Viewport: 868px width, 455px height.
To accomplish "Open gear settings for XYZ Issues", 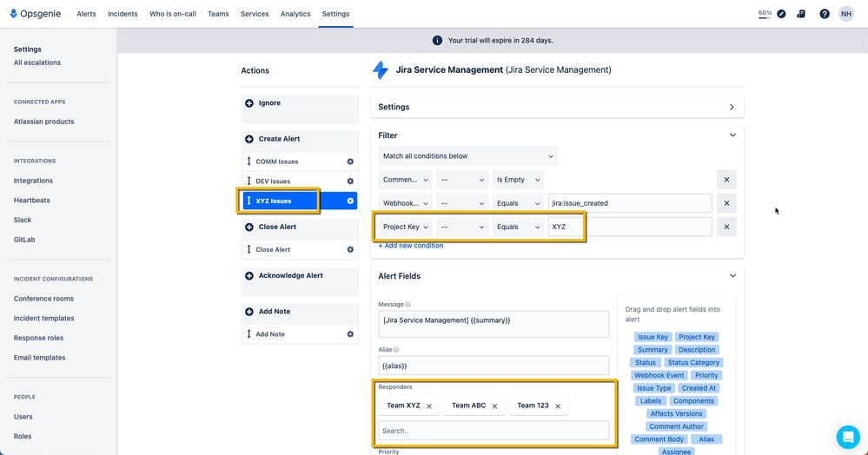I will coord(350,201).
